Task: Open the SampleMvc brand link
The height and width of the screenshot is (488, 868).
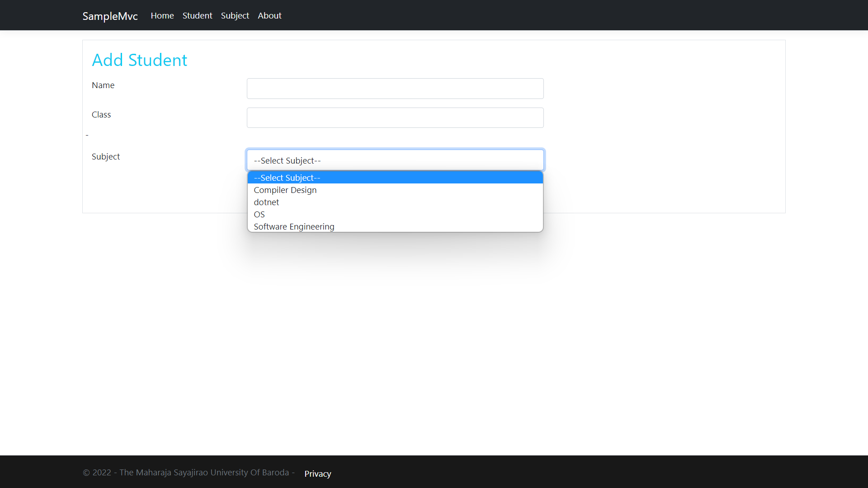Action: [x=110, y=16]
